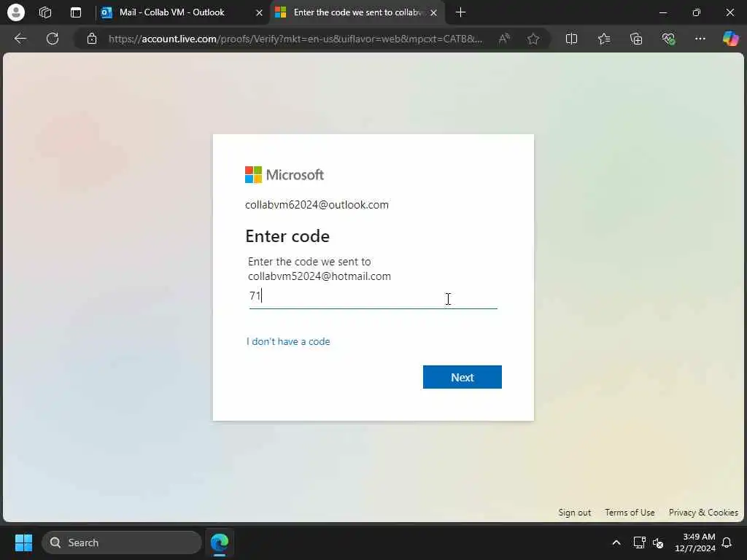This screenshot has height=560, width=747.
Task: Close the Mail - Collab VM tab
Action: pos(259,13)
